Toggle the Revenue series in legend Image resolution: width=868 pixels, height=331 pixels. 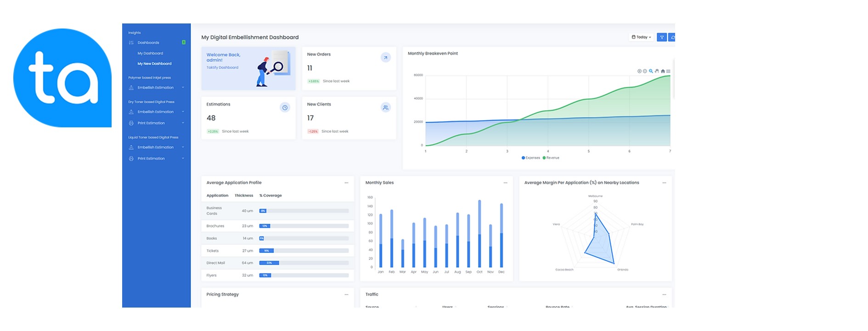click(551, 158)
